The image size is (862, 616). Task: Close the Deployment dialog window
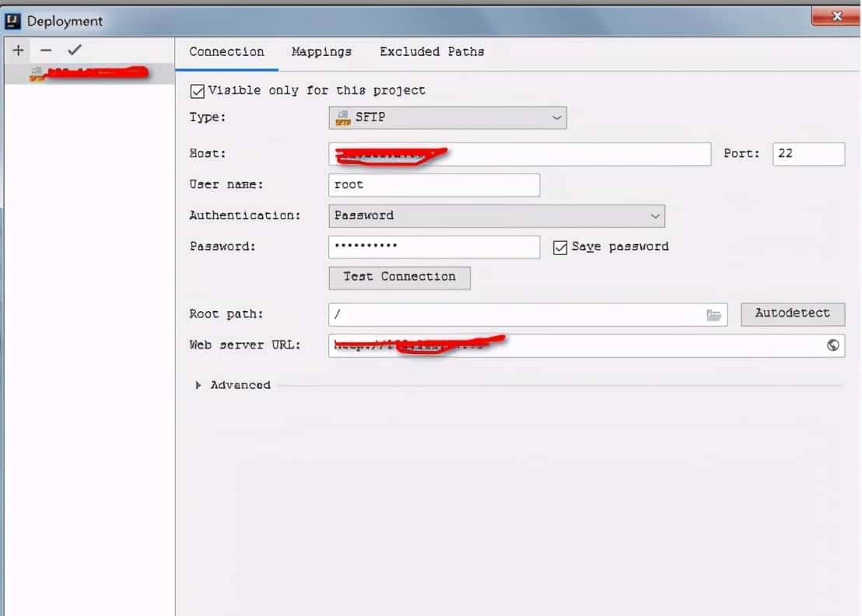836,16
